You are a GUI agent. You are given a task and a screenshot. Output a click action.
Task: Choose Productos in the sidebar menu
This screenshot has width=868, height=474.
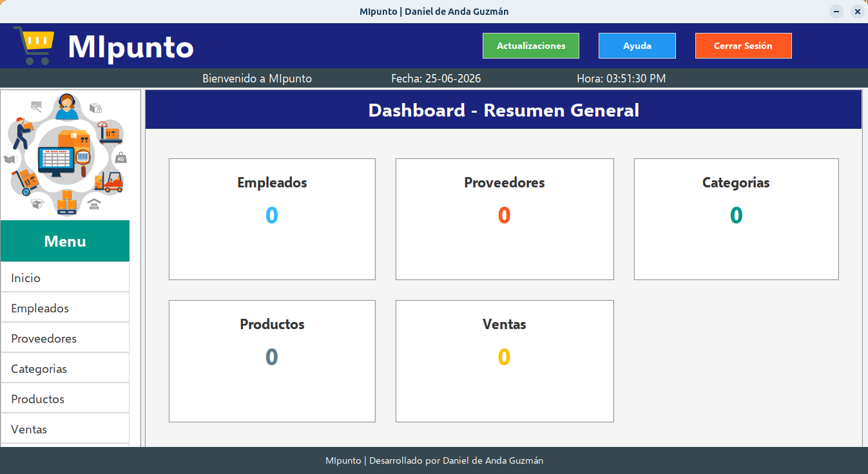[65, 399]
